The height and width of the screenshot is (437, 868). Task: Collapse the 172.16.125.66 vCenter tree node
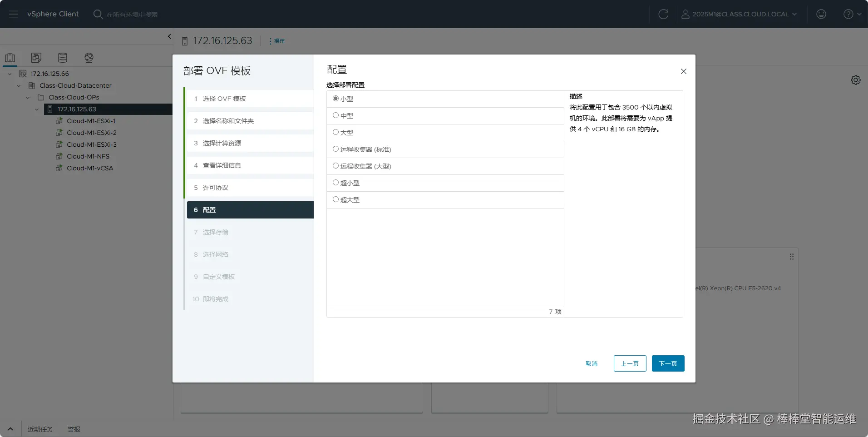point(10,74)
